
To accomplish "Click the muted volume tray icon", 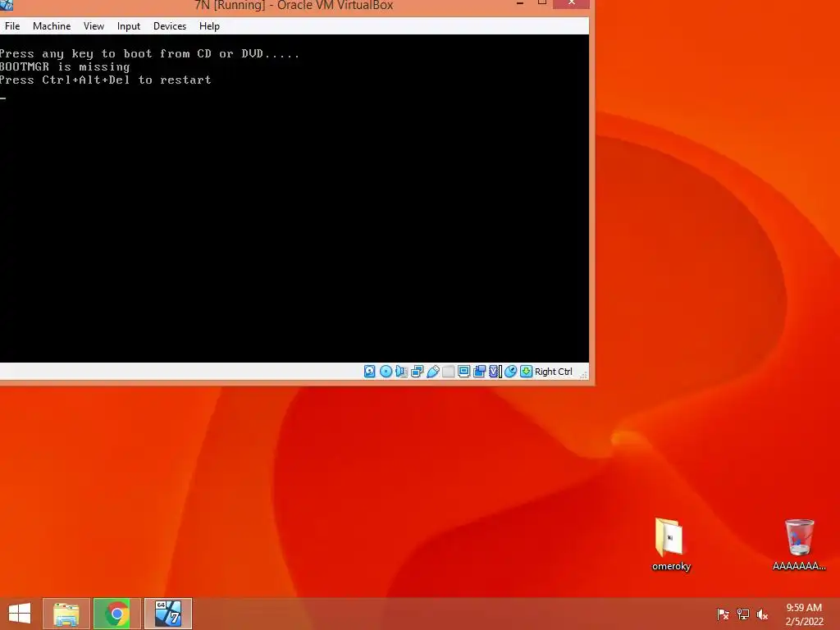I will [762, 614].
